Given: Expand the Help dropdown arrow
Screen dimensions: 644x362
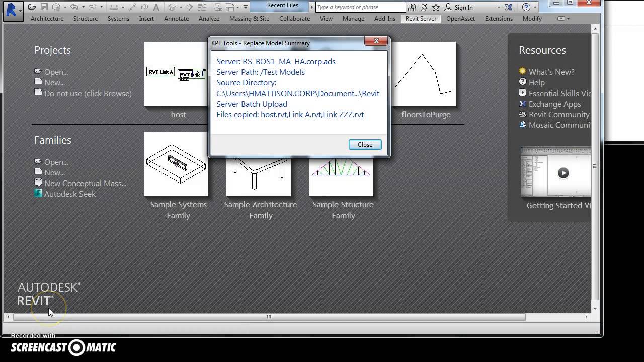Looking at the screenshot, I should coord(535,8).
